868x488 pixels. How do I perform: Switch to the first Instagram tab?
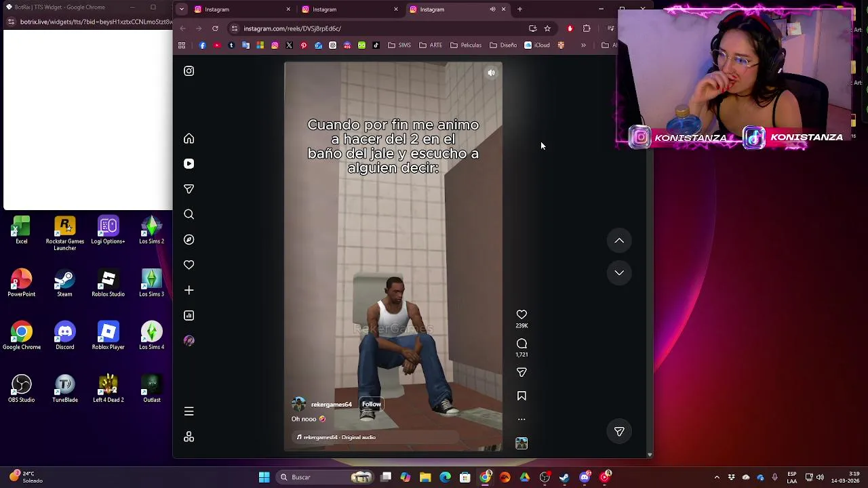click(x=241, y=9)
